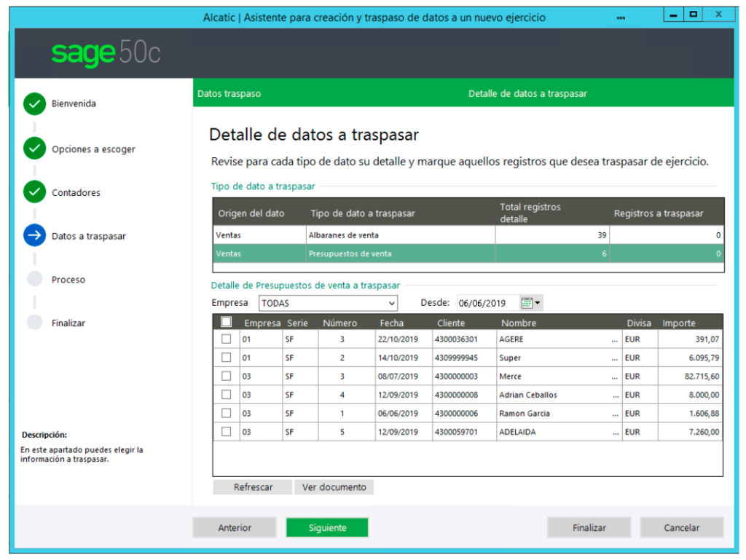Check the Adrian Ceballos row checkbox
Image resolution: width=746 pixels, height=560 pixels.
coord(227,395)
